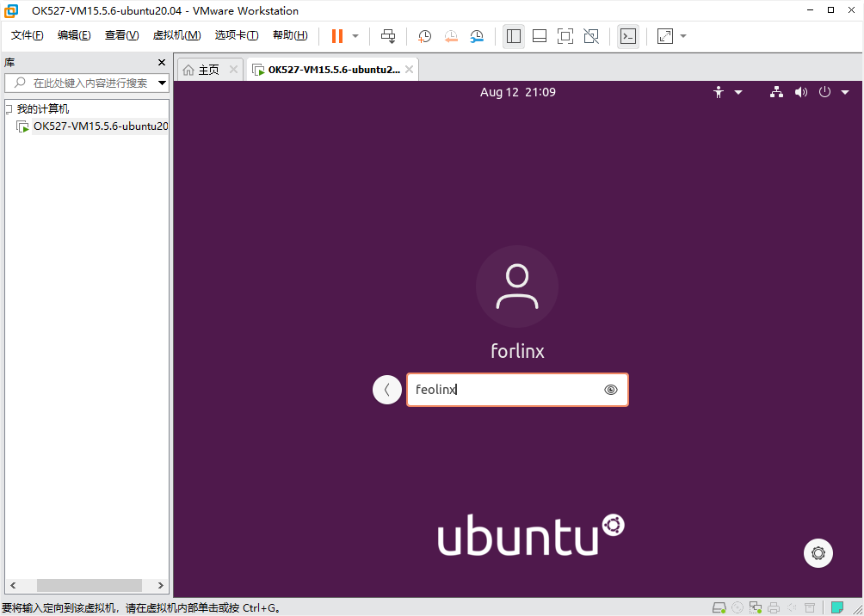The width and height of the screenshot is (864, 616).
Task: Expand the power options dropdown arrow
Action: (x=845, y=92)
